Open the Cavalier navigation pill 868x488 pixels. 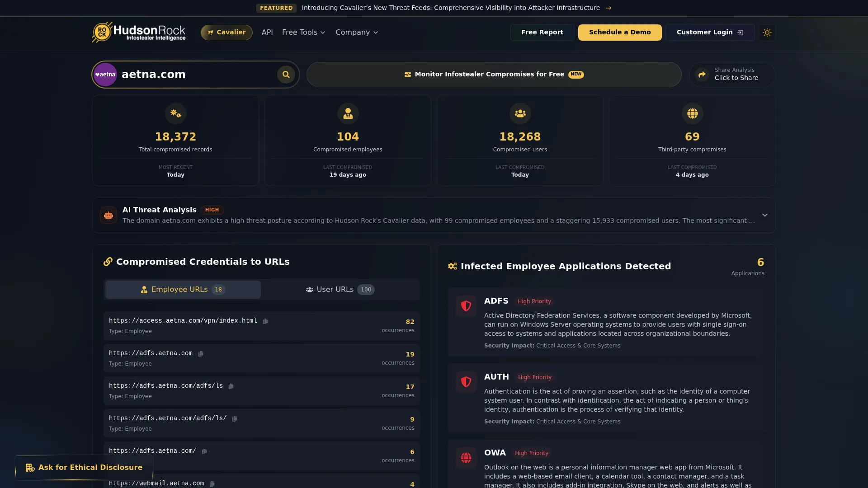(x=226, y=33)
